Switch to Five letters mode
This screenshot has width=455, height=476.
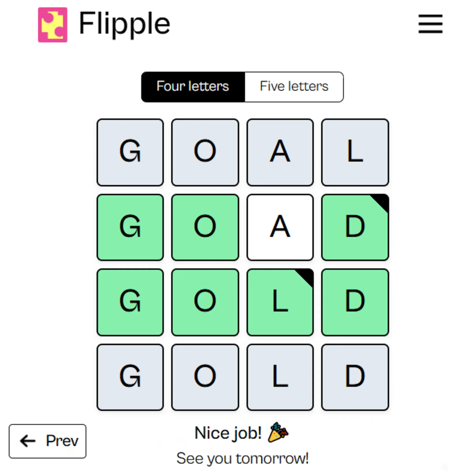point(294,87)
